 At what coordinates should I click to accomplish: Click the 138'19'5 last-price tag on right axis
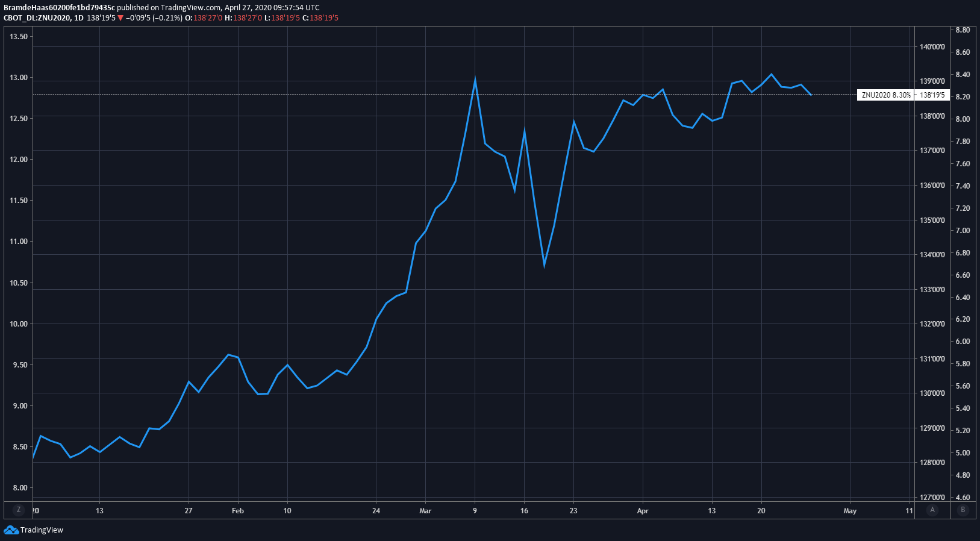[x=932, y=95]
